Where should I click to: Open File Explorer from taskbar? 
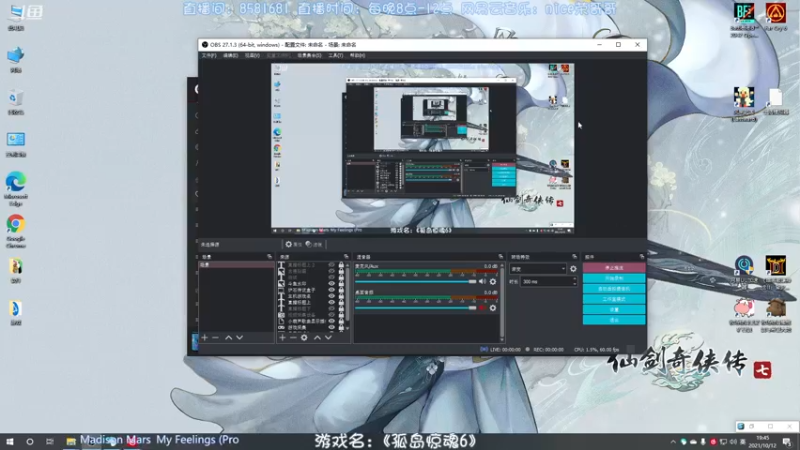(71, 441)
